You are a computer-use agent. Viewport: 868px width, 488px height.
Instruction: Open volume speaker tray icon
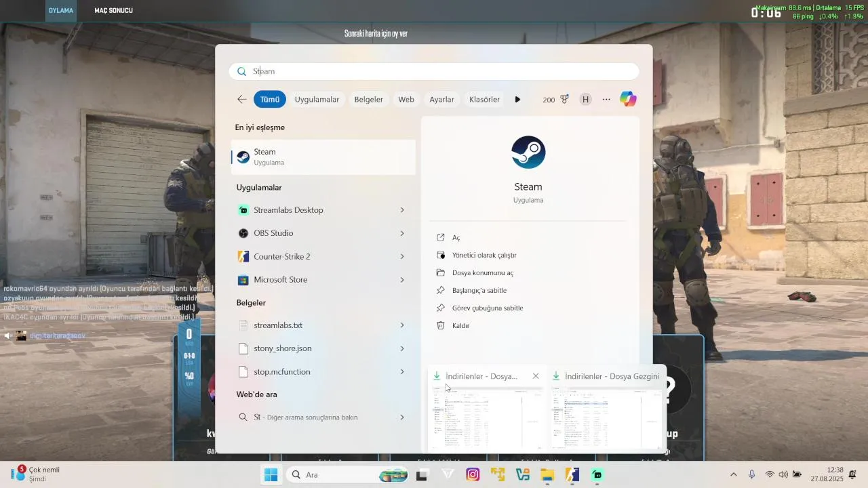coord(783,474)
